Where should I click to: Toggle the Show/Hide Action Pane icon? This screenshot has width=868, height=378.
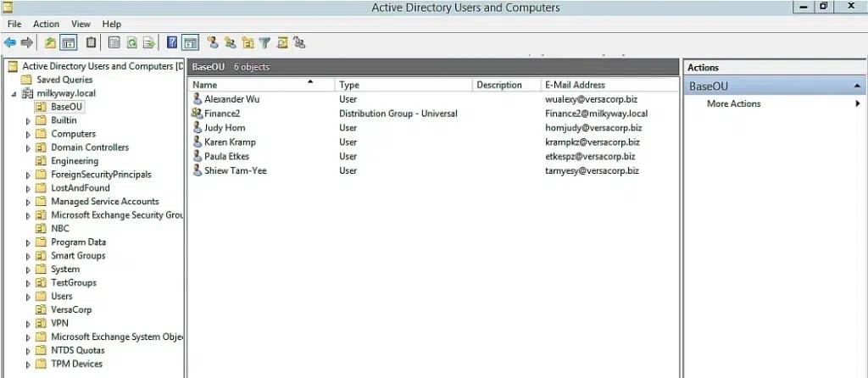click(191, 42)
